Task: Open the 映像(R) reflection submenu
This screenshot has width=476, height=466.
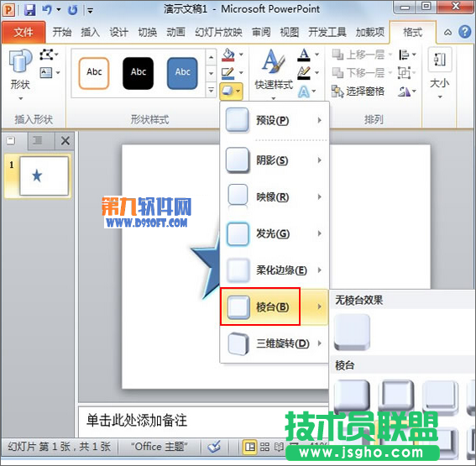Action: (x=275, y=196)
